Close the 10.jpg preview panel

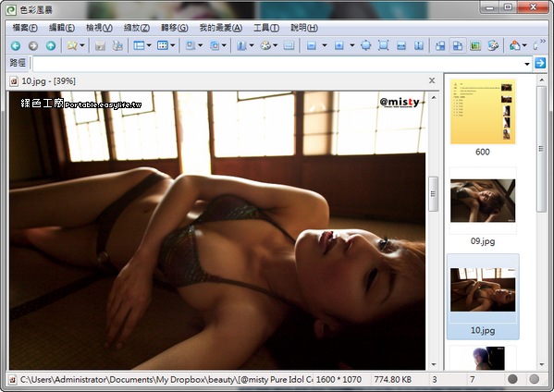pos(432,80)
